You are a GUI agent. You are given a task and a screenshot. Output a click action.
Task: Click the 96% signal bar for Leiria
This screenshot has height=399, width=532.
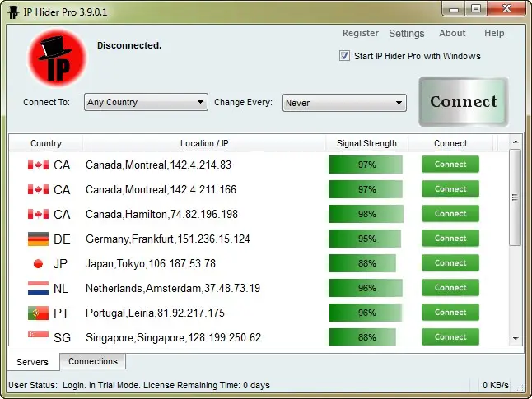pos(366,313)
